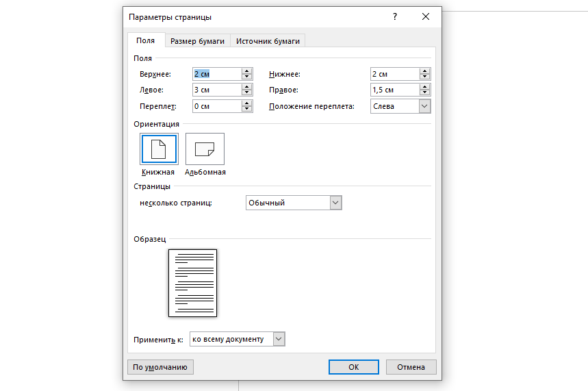
Task: Select the Альбомная landscape orientation icon
Action: 205,149
